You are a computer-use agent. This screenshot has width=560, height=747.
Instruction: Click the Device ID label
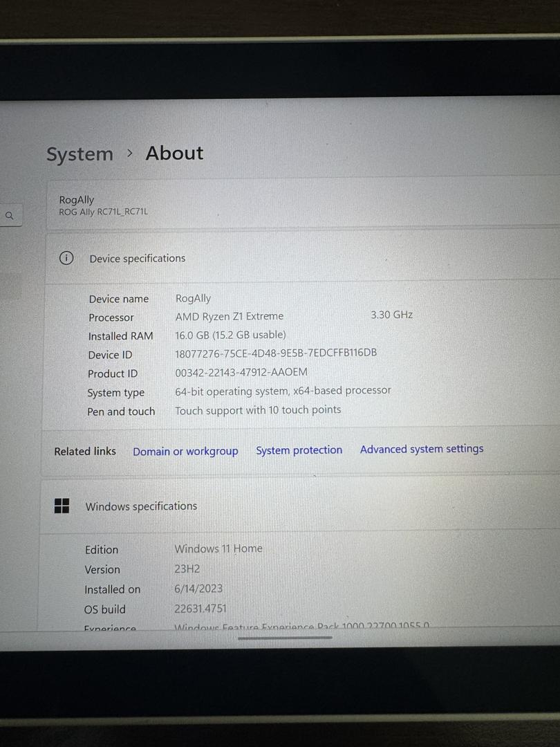pyautogui.click(x=110, y=355)
